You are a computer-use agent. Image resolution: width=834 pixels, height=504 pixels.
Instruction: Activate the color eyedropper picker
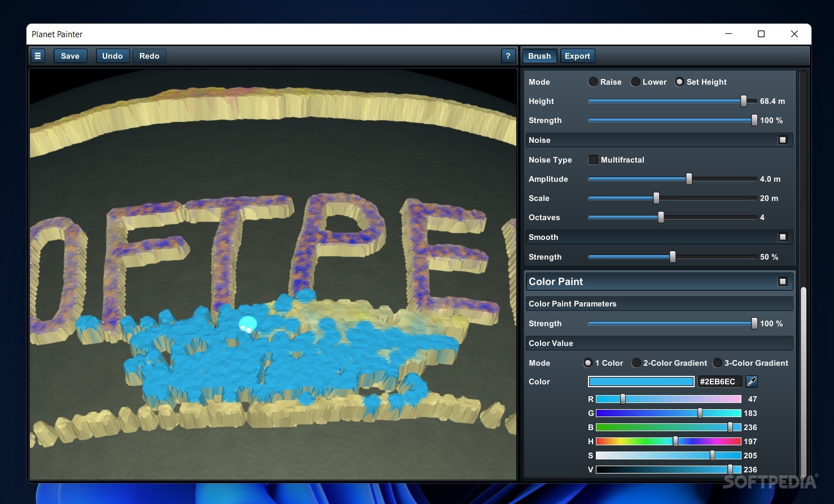tap(752, 382)
